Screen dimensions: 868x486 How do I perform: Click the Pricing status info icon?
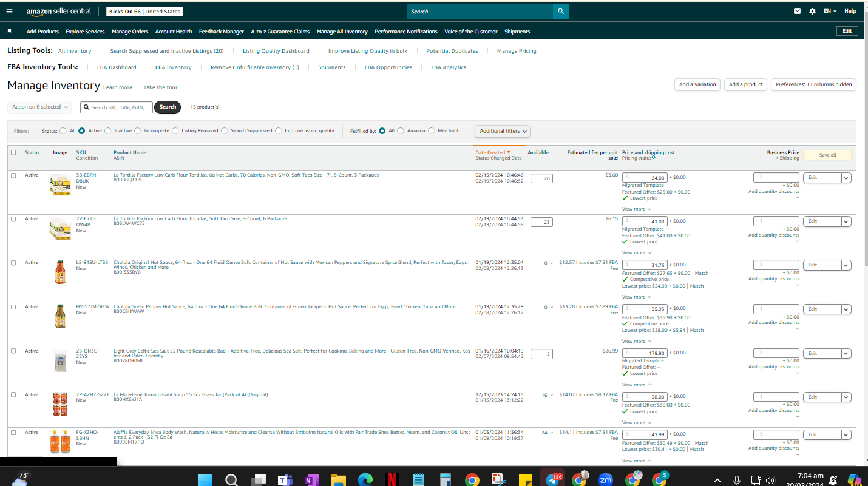pyautogui.click(x=653, y=158)
